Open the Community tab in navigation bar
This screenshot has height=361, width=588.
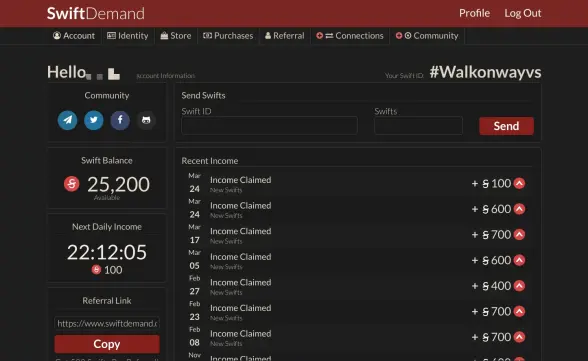pos(427,36)
